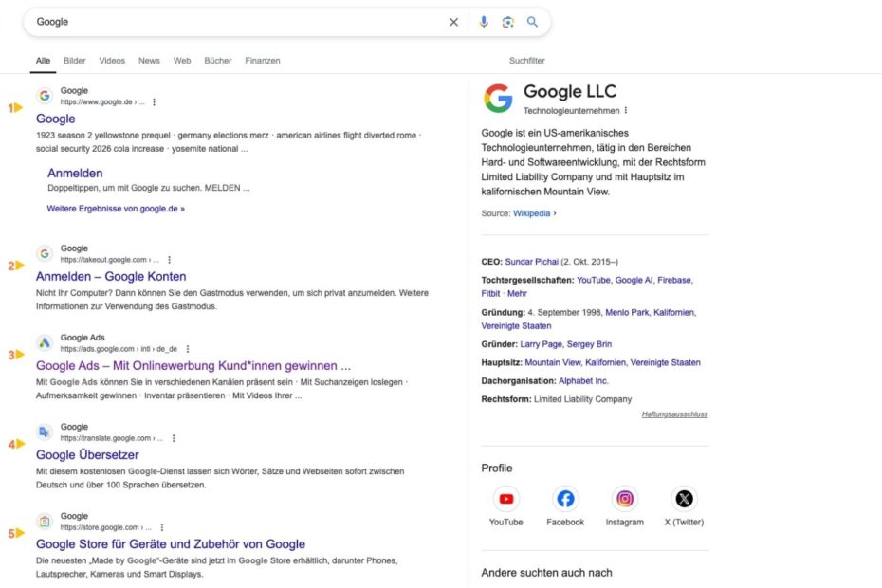Open three-dot menu for the translate.google.com result
This screenshot has width=882, height=588.
[x=174, y=438]
